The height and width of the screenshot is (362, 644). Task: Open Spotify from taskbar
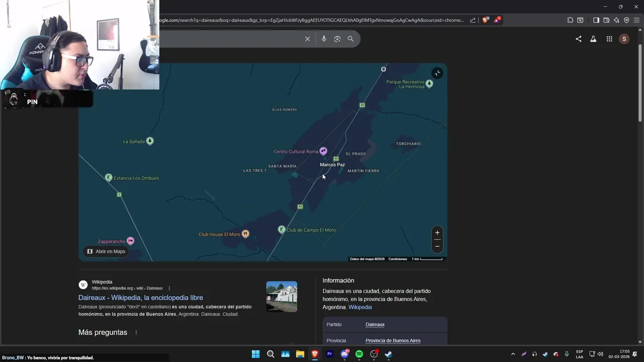point(359,354)
